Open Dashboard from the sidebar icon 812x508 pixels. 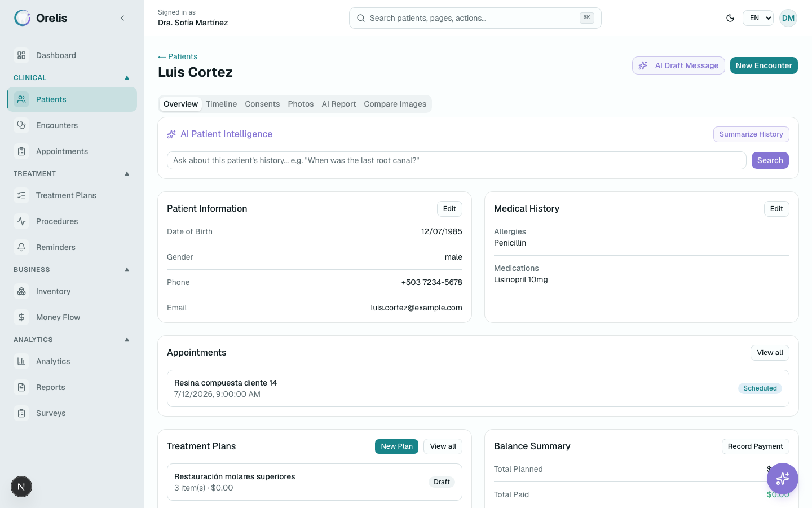(21, 55)
